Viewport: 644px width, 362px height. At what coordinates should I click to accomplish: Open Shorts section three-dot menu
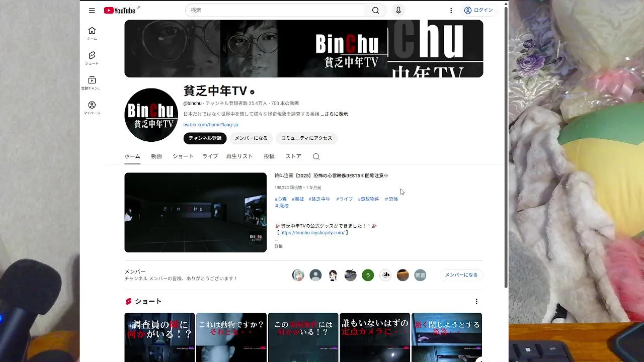pos(476,302)
